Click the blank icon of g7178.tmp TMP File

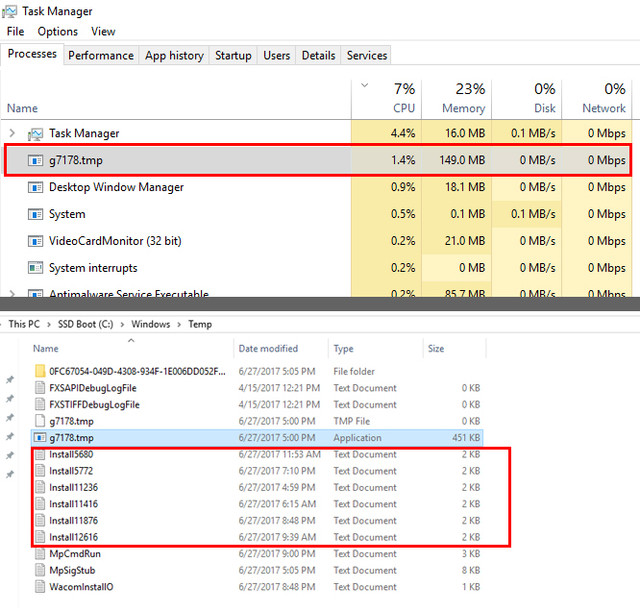click(x=40, y=421)
